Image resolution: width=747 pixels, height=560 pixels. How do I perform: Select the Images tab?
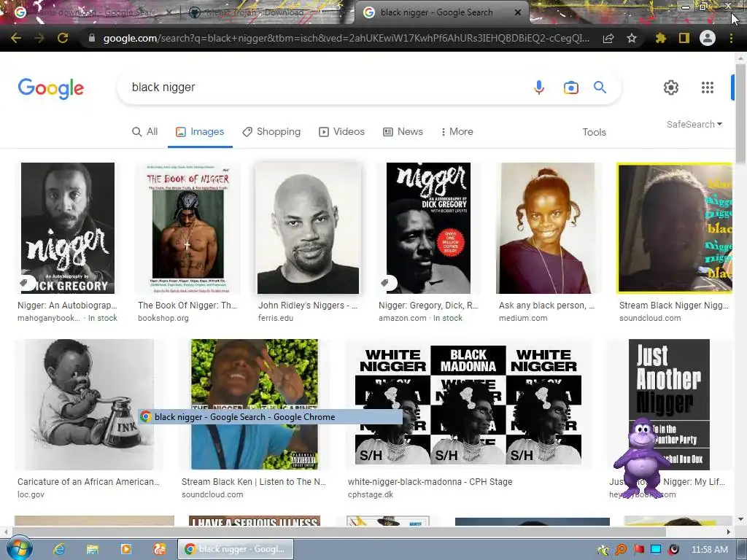point(200,131)
